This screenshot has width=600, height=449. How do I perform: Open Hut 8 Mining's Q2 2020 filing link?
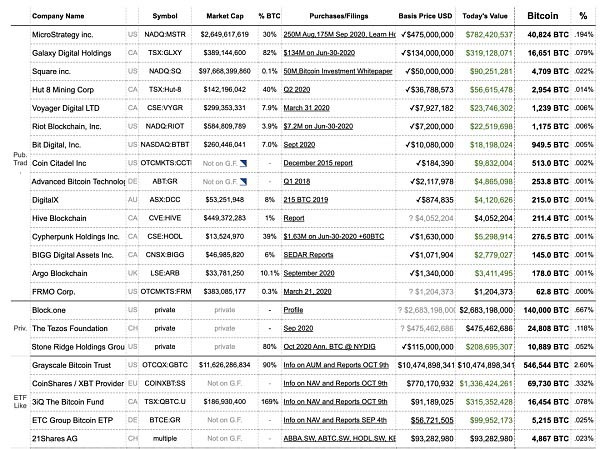click(x=297, y=90)
